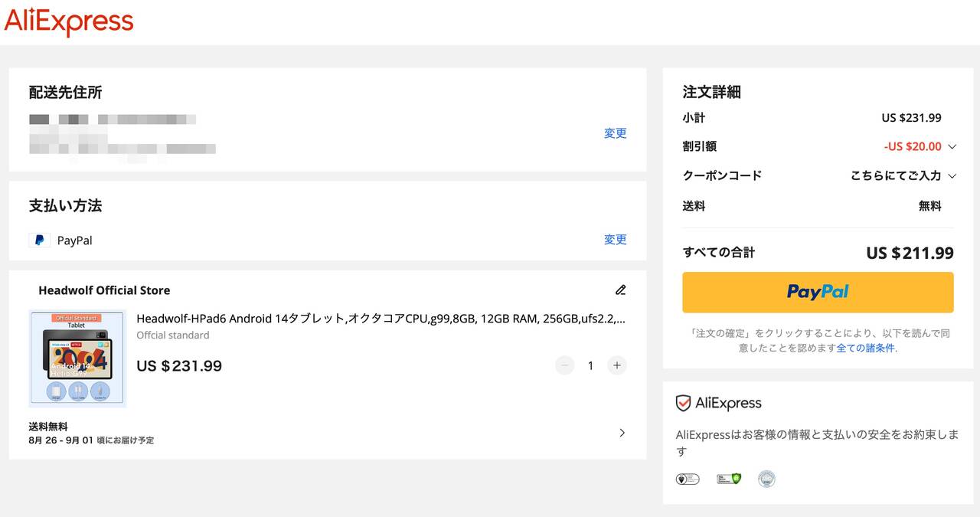The height and width of the screenshot is (517, 980).
Task: Click the Headwolf tablet product thumbnail
Action: click(x=77, y=358)
